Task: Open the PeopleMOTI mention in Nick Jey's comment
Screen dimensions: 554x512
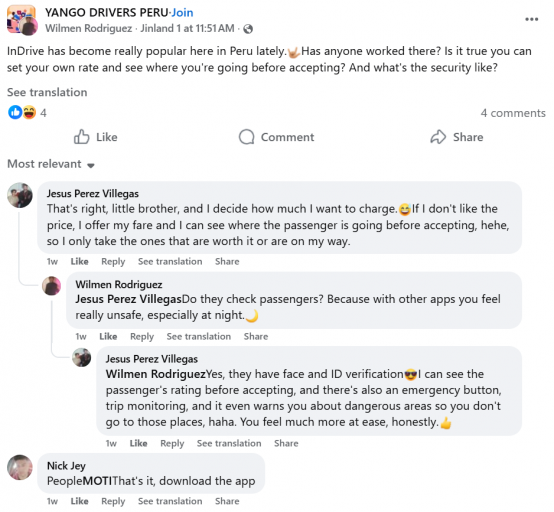Action: [79, 481]
